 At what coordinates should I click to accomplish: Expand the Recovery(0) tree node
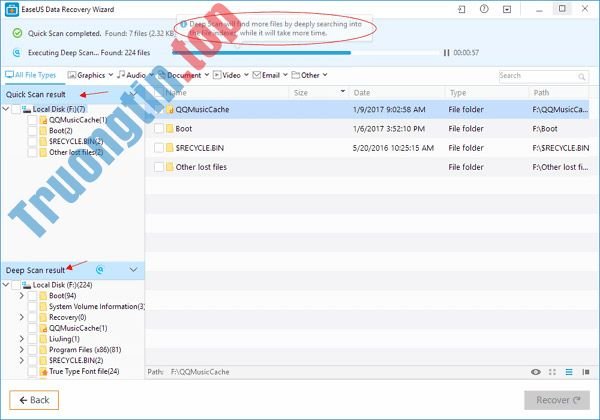pyautogui.click(x=22, y=317)
